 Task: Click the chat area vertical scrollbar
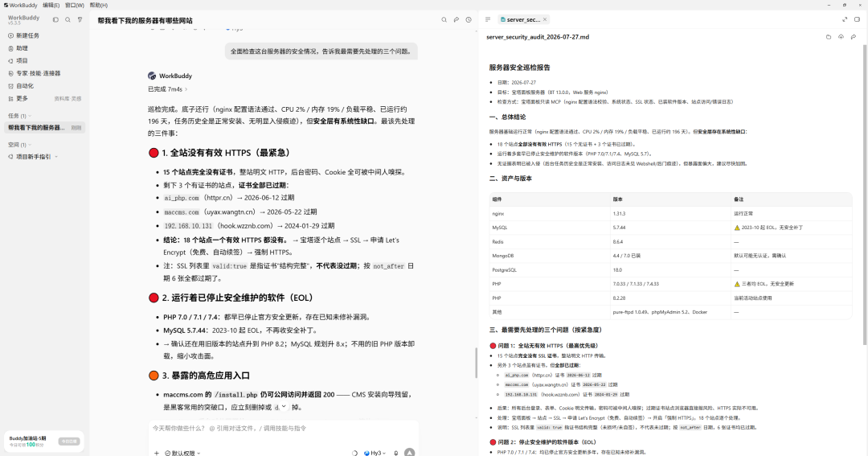[x=476, y=363]
